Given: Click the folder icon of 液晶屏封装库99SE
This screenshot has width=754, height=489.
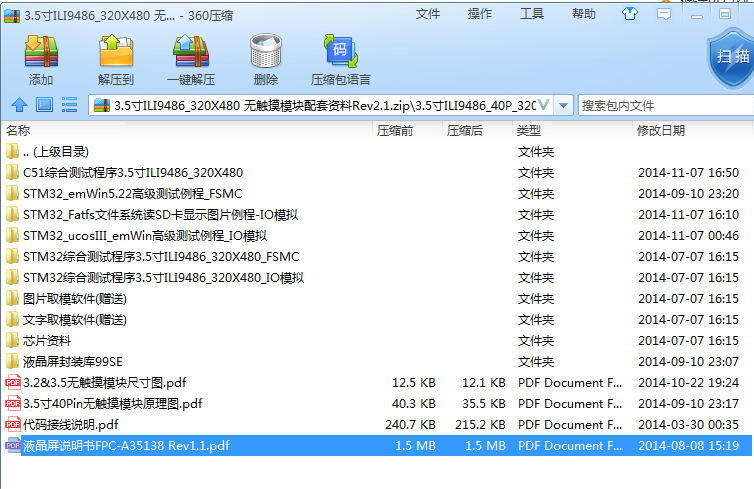Looking at the screenshot, I should coord(13,361).
